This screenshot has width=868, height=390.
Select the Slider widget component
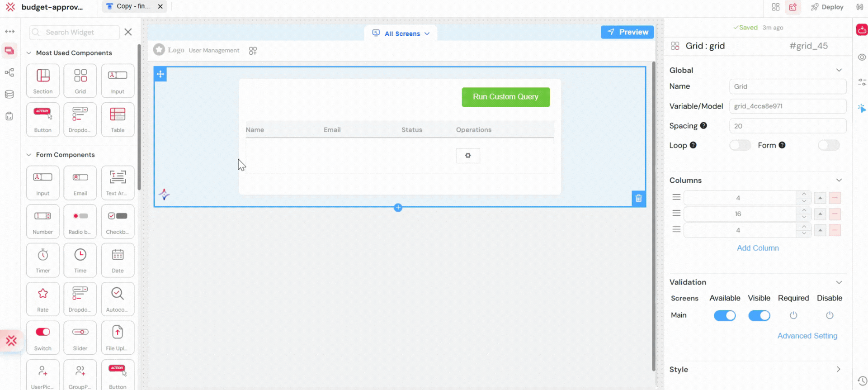pos(80,337)
